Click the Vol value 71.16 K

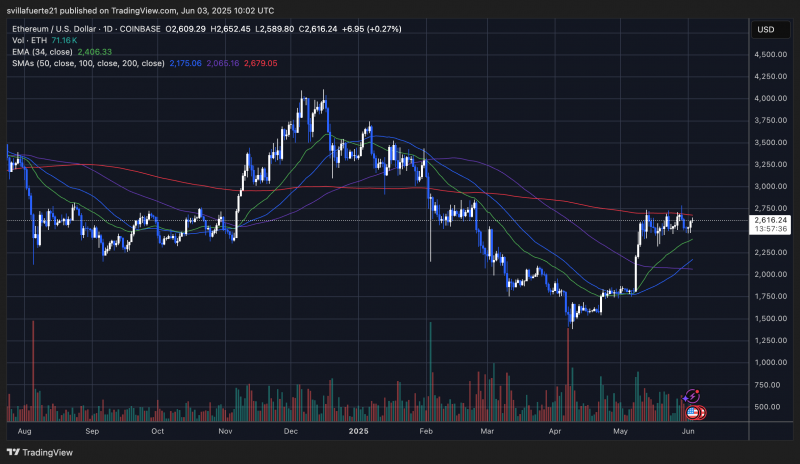[x=64, y=40]
